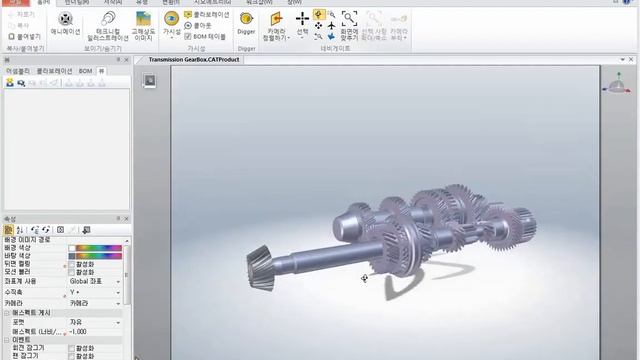
Task: Click 붙여넣기 paste button
Action: click(25, 37)
